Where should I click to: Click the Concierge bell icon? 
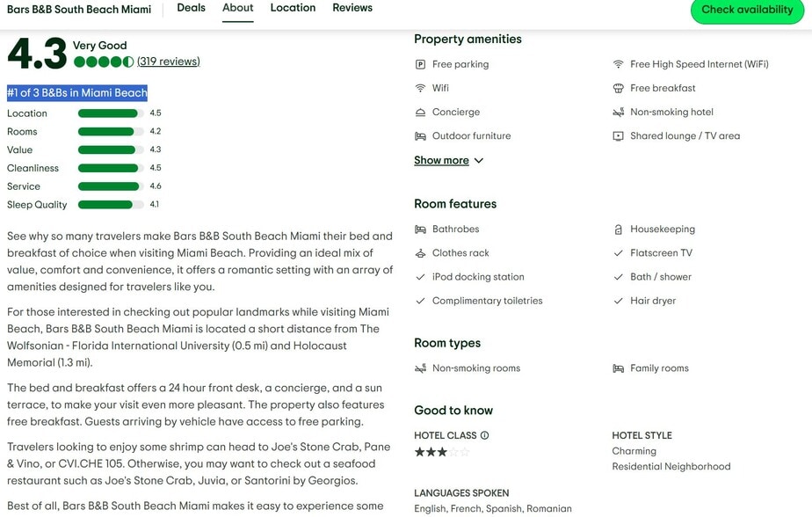tap(420, 112)
